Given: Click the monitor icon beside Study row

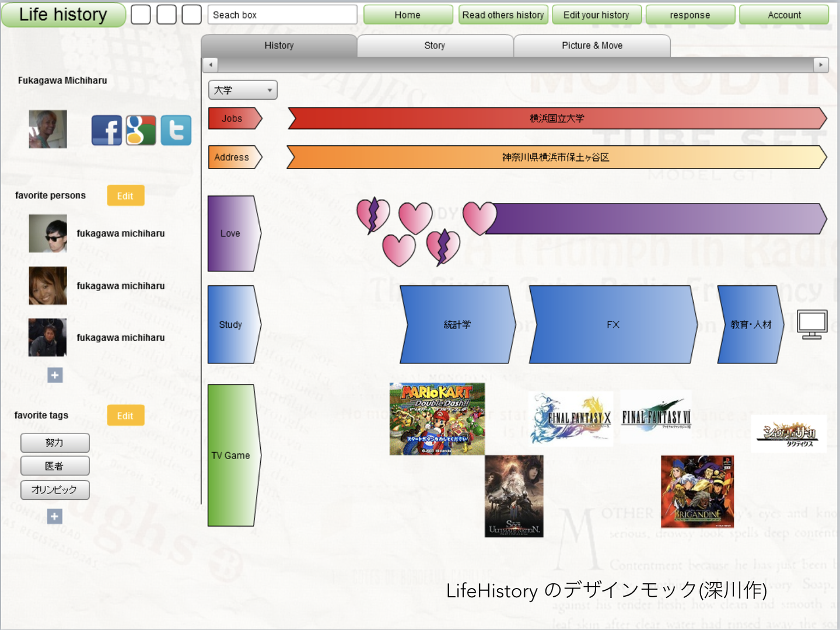Looking at the screenshot, I should (812, 325).
